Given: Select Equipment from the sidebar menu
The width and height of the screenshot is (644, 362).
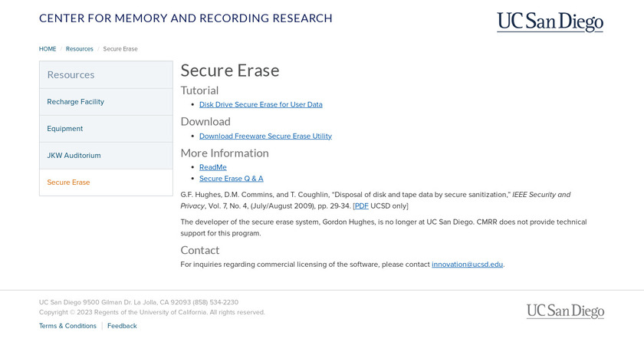Looking at the screenshot, I should [x=64, y=129].
